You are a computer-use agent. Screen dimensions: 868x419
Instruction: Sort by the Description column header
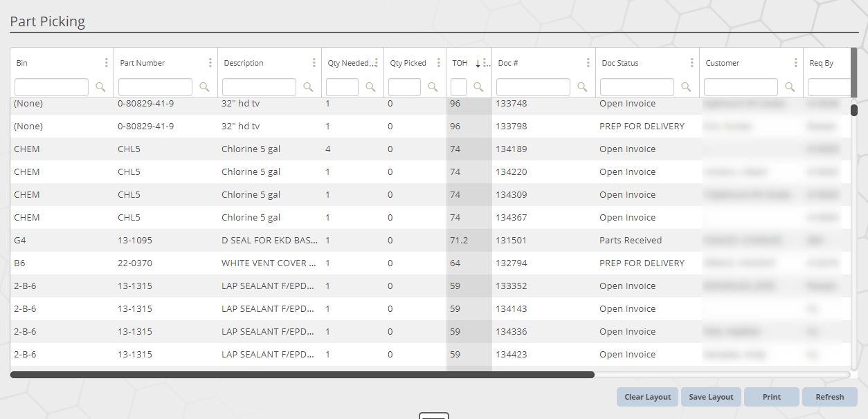tap(244, 63)
